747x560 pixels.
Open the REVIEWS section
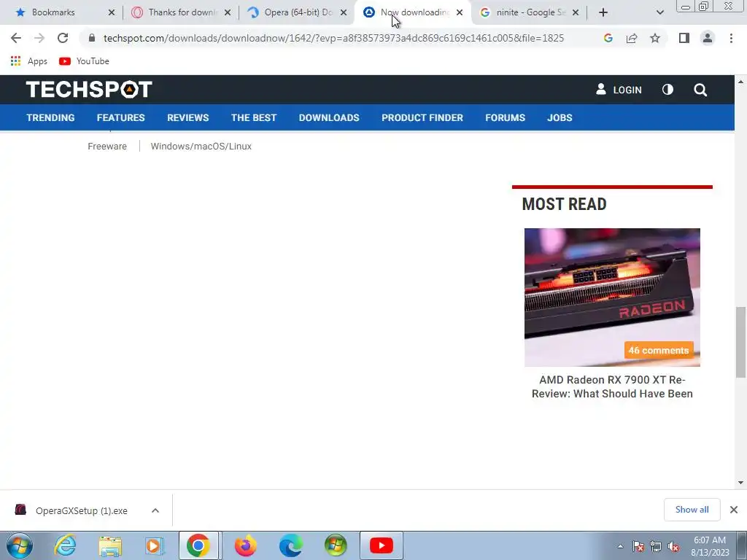coord(187,117)
